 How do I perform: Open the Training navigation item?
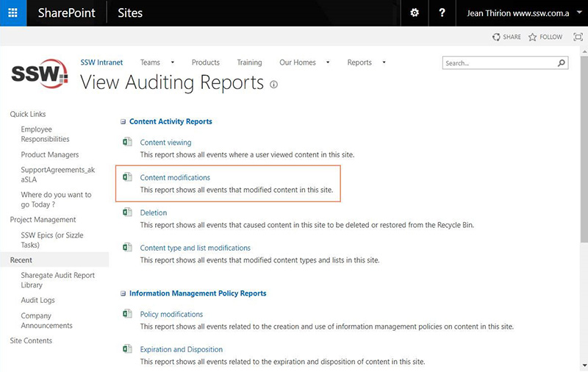point(249,62)
